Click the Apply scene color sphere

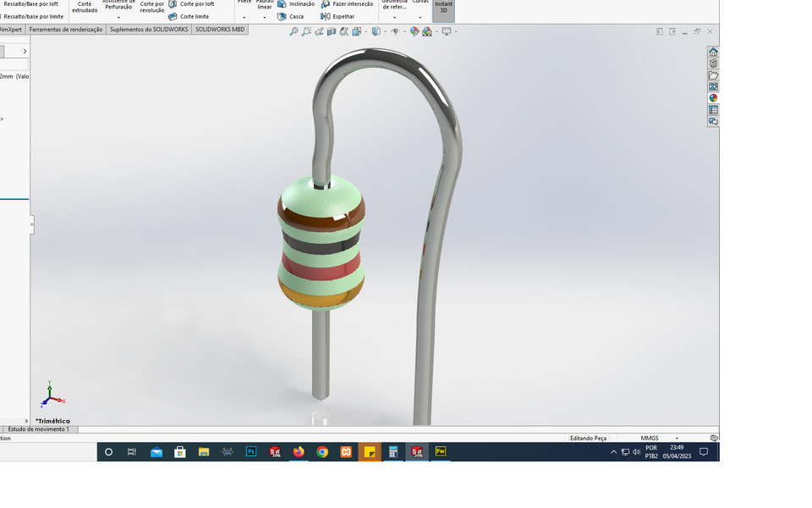click(x=427, y=31)
